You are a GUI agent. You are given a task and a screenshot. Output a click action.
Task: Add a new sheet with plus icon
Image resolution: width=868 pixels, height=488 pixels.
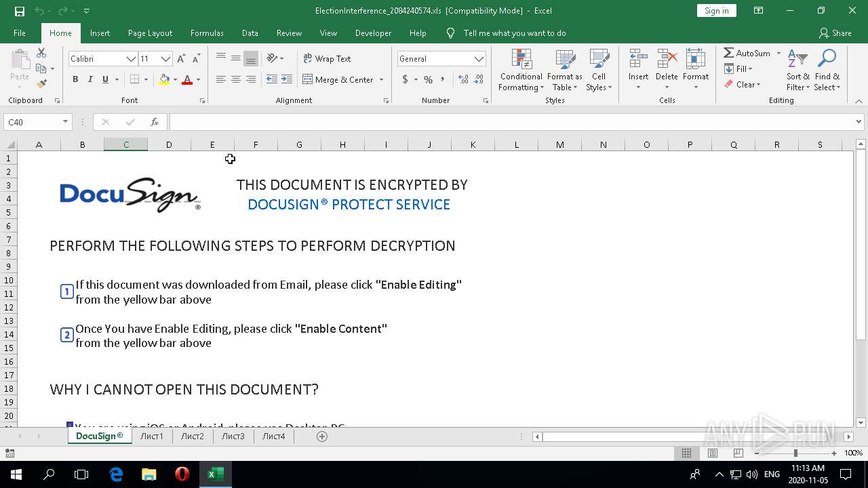pyautogui.click(x=322, y=436)
